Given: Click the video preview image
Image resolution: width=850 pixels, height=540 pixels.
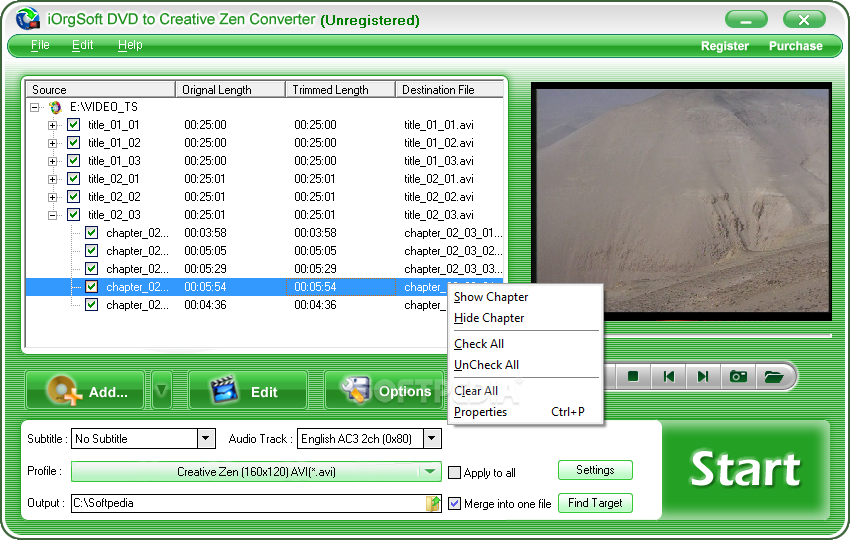Looking at the screenshot, I should tap(681, 201).
